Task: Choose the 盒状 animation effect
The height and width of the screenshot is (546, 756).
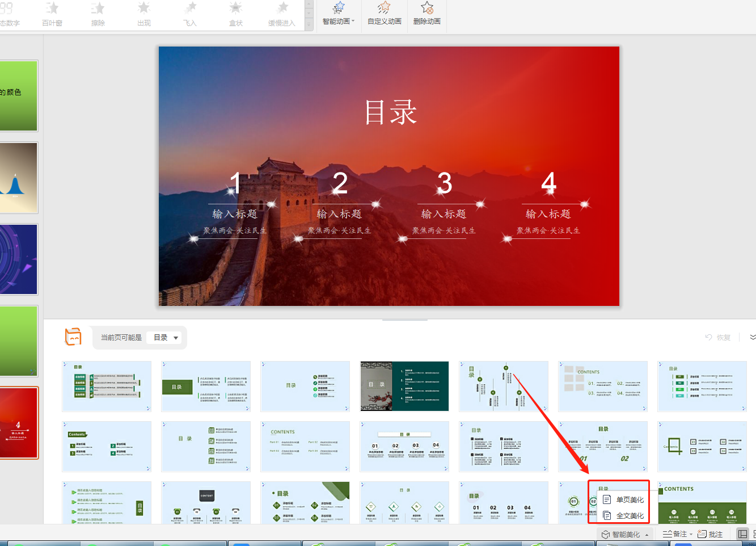Action: pyautogui.click(x=235, y=15)
